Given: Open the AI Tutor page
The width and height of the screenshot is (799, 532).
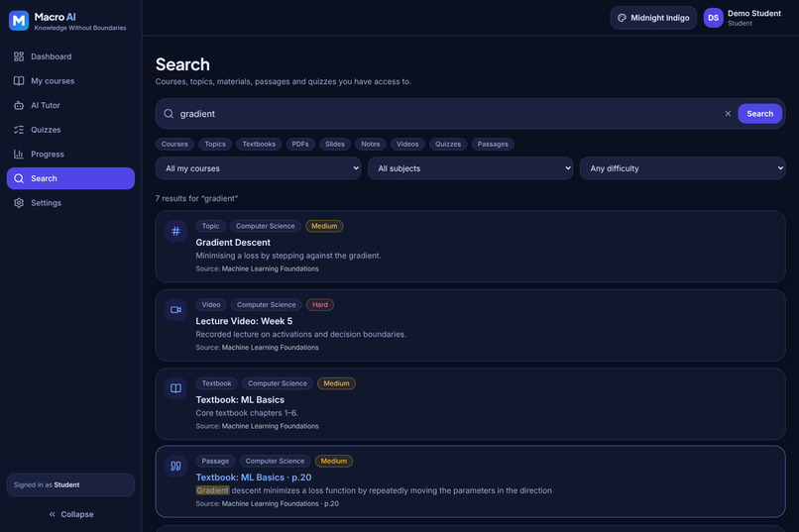Looking at the screenshot, I should (x=70, y=105).
